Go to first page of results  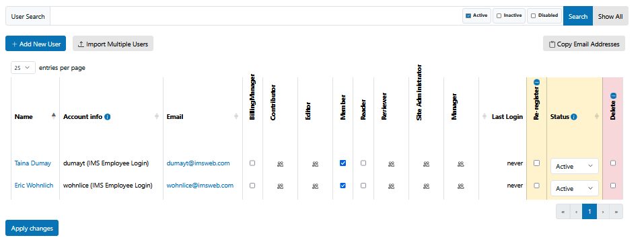coord(563,212)
